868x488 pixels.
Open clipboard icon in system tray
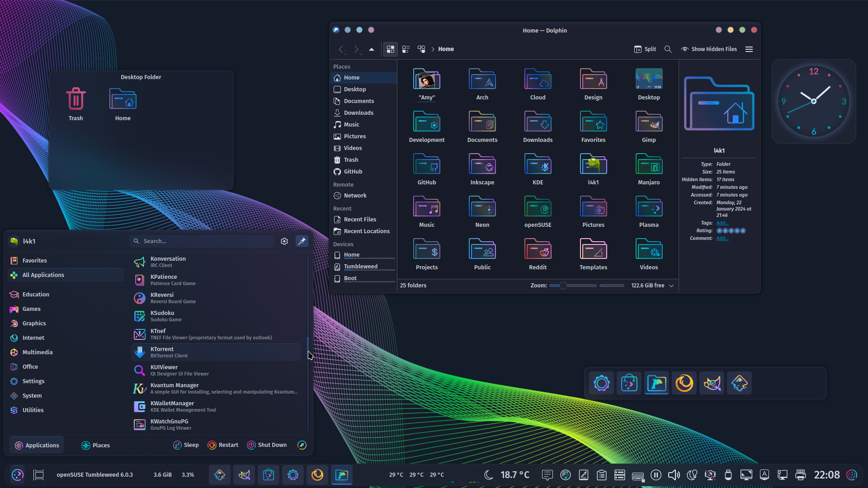pyautogui.click(x=602, y=475)
